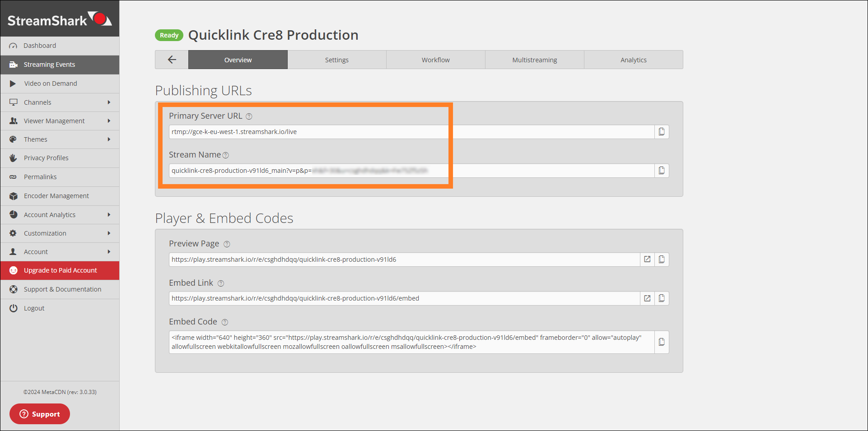Show help tooltip for Embed Code
This screenshot has height=431, width=868.
pos(225,322)
